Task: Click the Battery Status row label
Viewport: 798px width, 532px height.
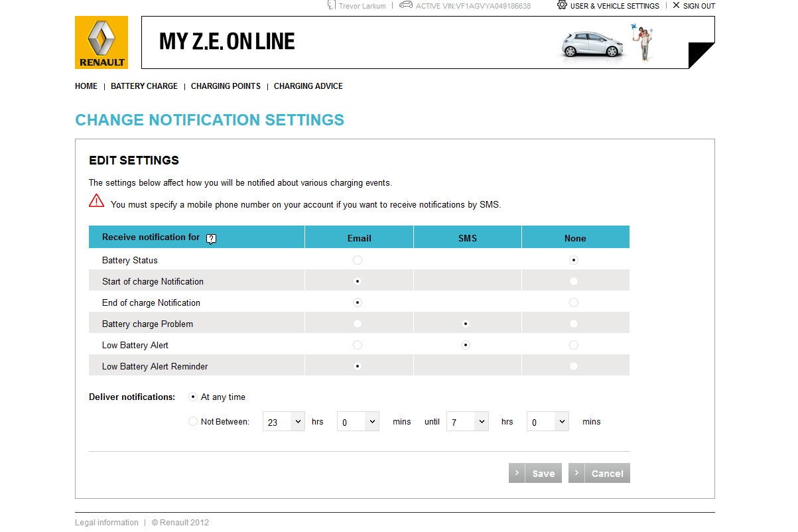Action: [x=130, y=260]
